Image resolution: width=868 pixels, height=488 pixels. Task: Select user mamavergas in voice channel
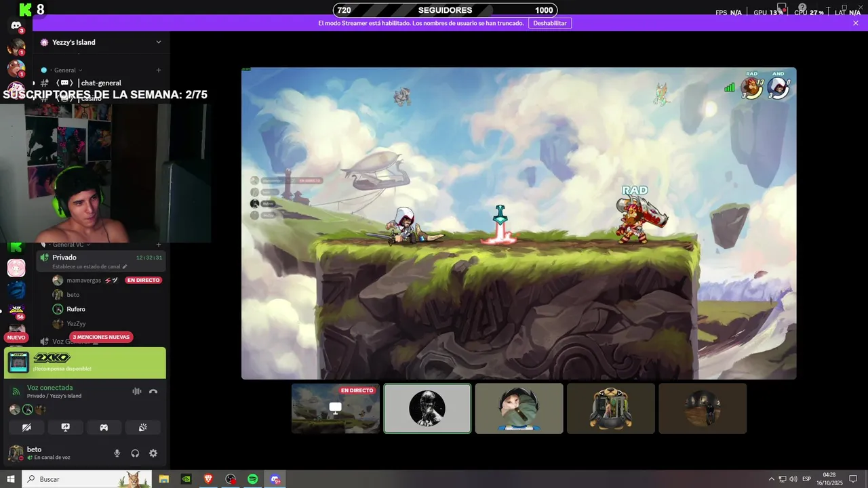pos(84,280)
